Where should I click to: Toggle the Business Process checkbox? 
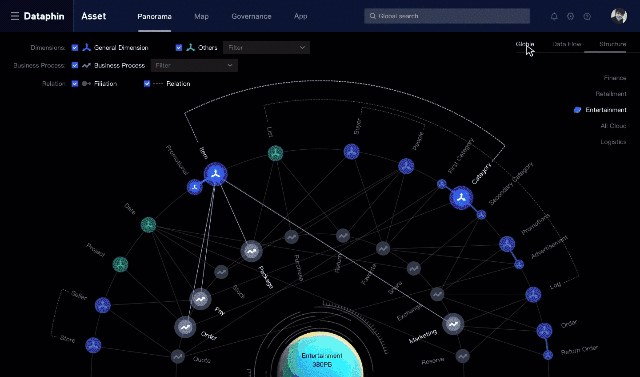(75, 65)
